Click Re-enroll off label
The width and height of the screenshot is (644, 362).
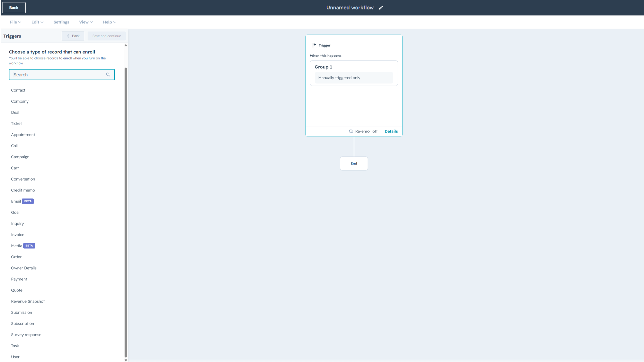(366, 131)
